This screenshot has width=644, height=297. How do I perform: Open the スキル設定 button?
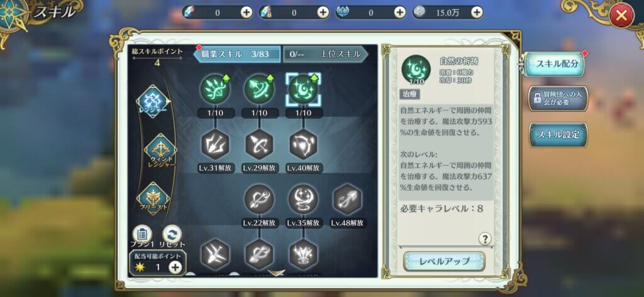pyautogui.click(x=558, y=134)
